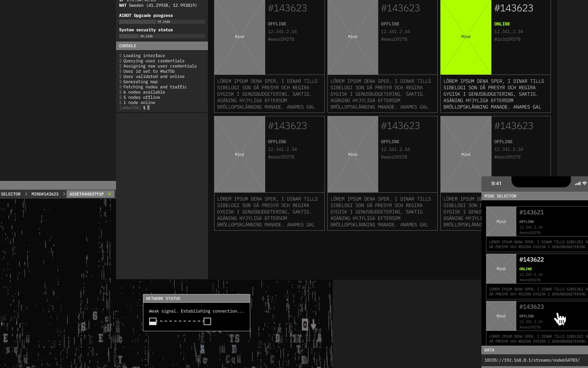Click OFFLINE status of phone node #143621
588x368 pixels.
[526, 222]
